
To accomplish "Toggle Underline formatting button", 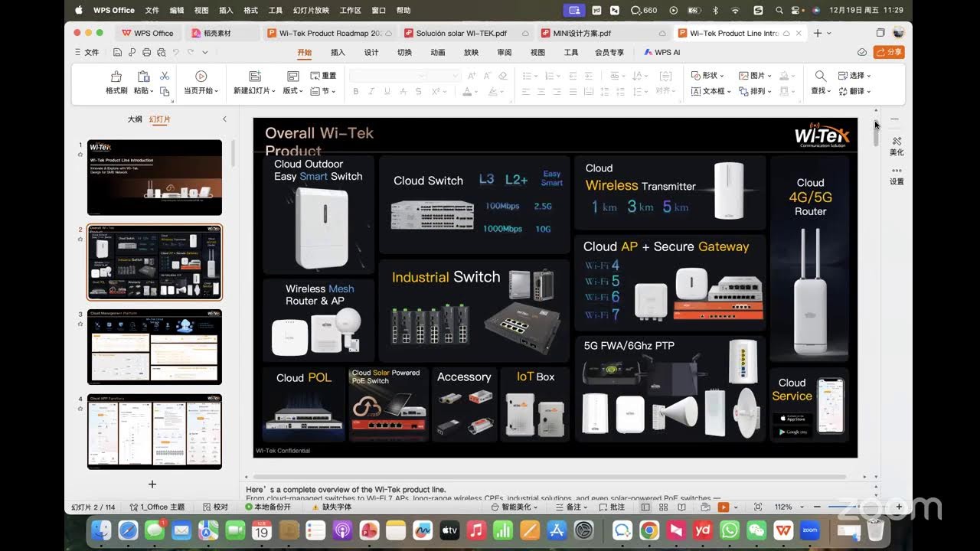I will coord(387,91).
